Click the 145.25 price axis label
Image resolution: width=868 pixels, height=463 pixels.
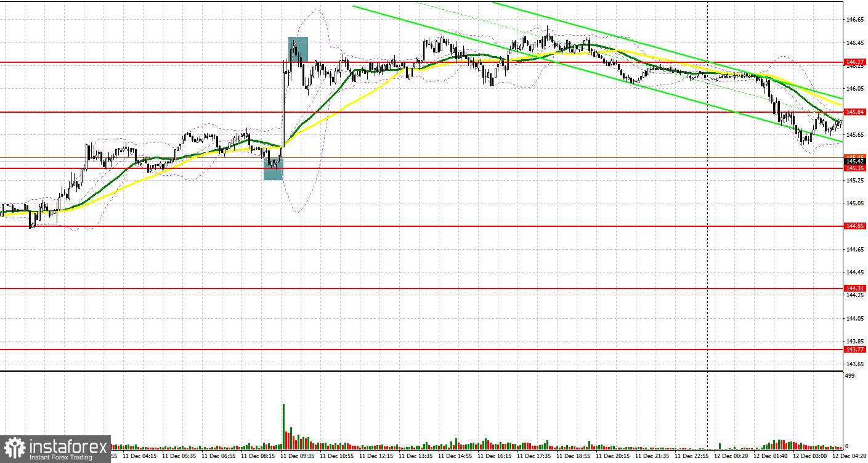854,180
